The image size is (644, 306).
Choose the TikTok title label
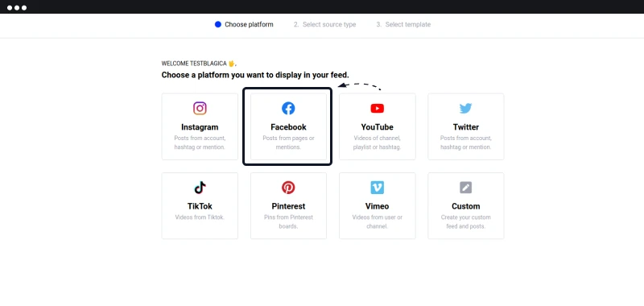[200, 206]
